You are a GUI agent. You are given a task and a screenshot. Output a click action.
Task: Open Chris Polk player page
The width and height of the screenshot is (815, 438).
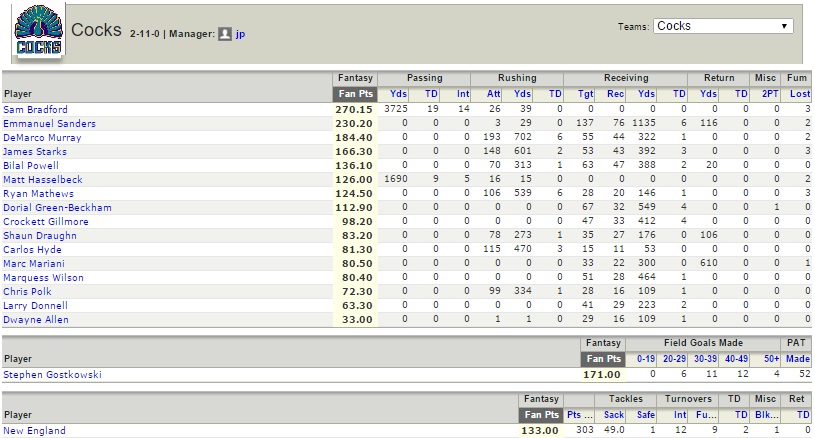point(27,292)
